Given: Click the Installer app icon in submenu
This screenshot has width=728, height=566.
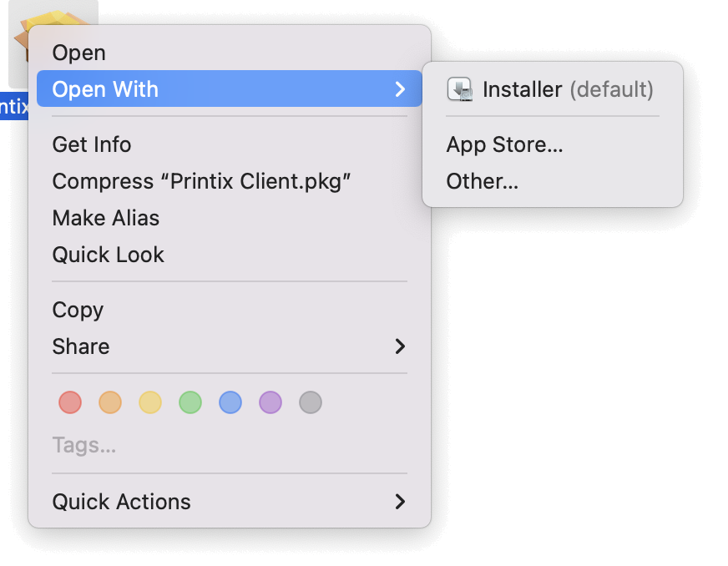Looking at the screenshot, I should coord(460,89).
